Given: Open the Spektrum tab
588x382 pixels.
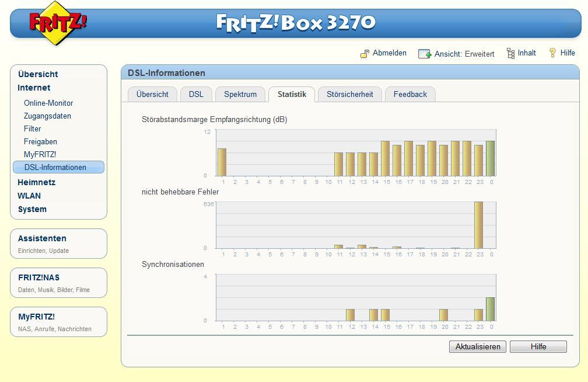Looking at the screenshot, I should 240,94.
